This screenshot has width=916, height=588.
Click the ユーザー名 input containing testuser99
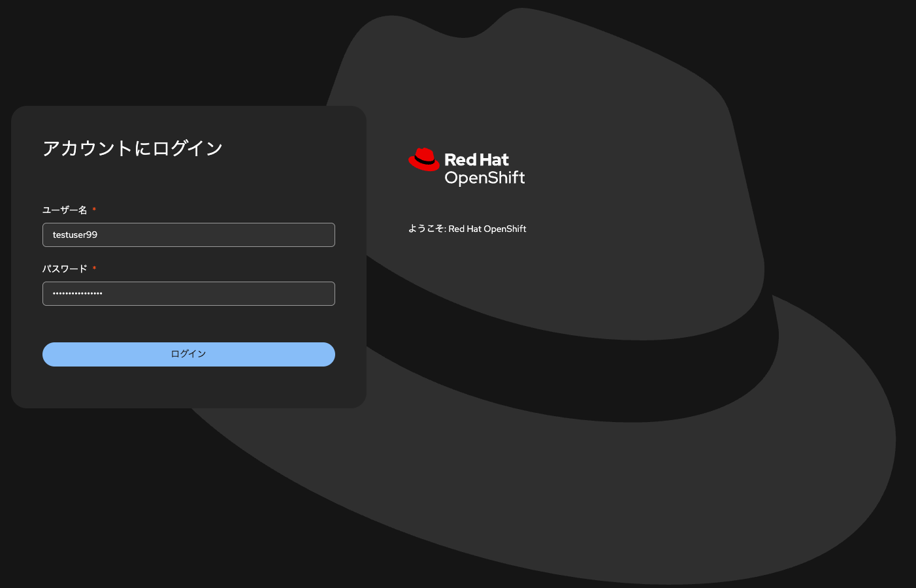tap(188, 235)
